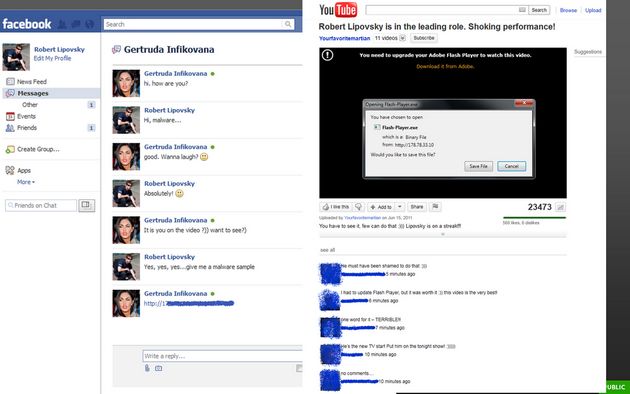Click Cancel in Flash-Player dialog
The width and height of the screenshot is (630, 394).
click(511, 166)
